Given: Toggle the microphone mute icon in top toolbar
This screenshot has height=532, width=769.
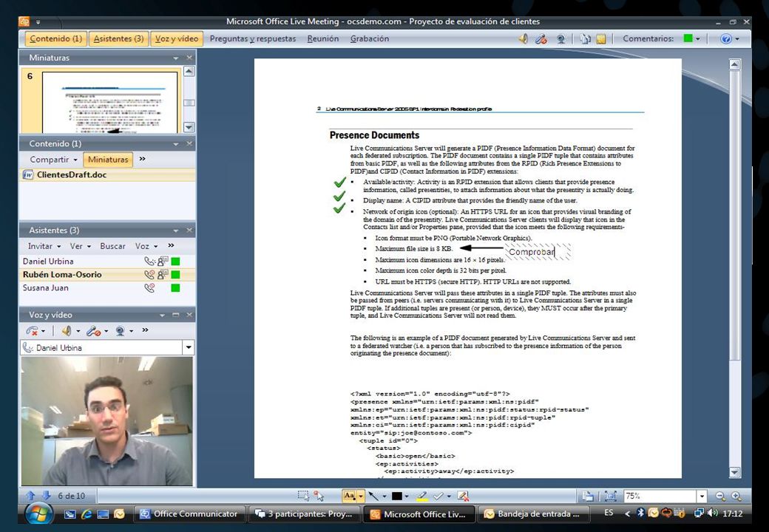Looking at the screenshot, I should [541, 38].
